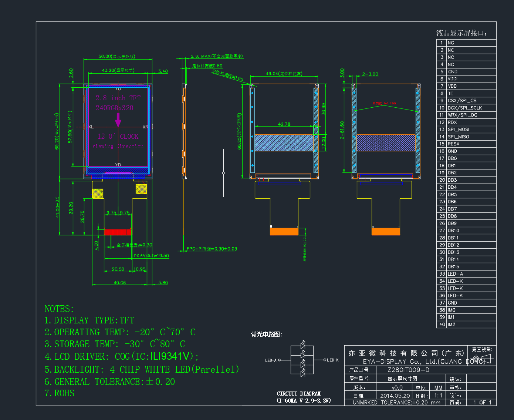Click the TE pin label in row 8
The height and width of the screenshot is (420, 514).
point(450,94)
